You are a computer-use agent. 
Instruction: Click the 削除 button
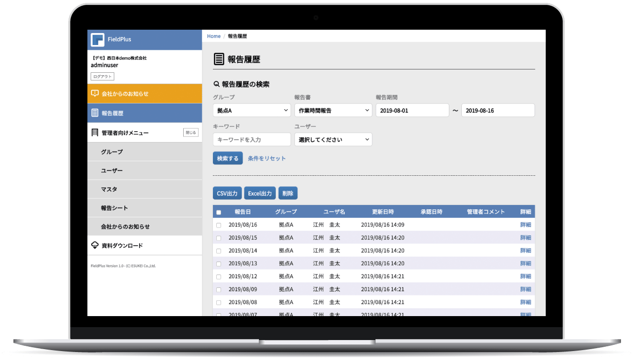pyautogui.click(x=288, y=193)
